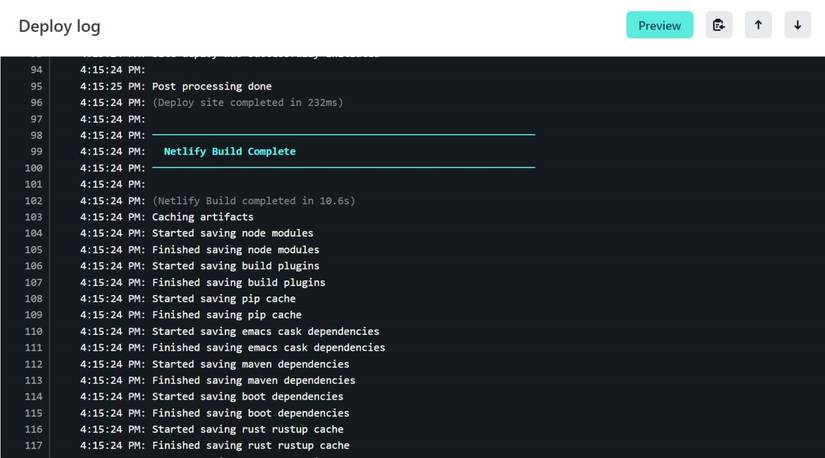This screenshot has height=458, width=825.
Task: Click the 'Caching artifacts' log line
Action: click(203, 217)
